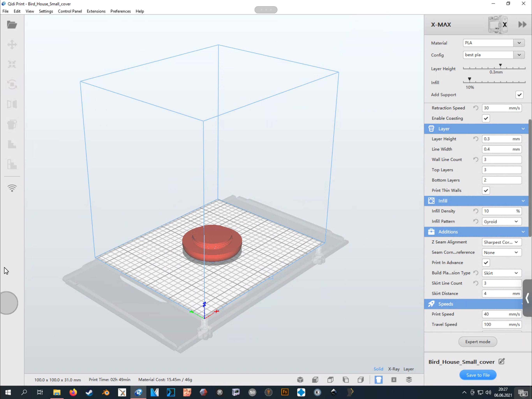
Task: Switch to right view cube icon
Action: [361, 380]
